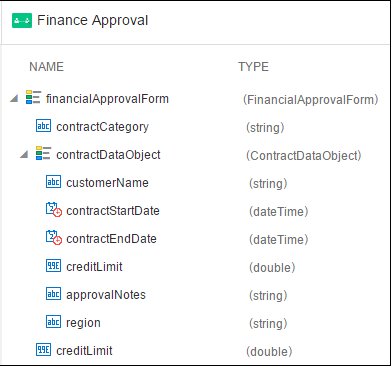Viewport: 391px width, 366px height.
Task: Click the (string) type of customerName
Action: pyautogui.click(x=268, y=184)
